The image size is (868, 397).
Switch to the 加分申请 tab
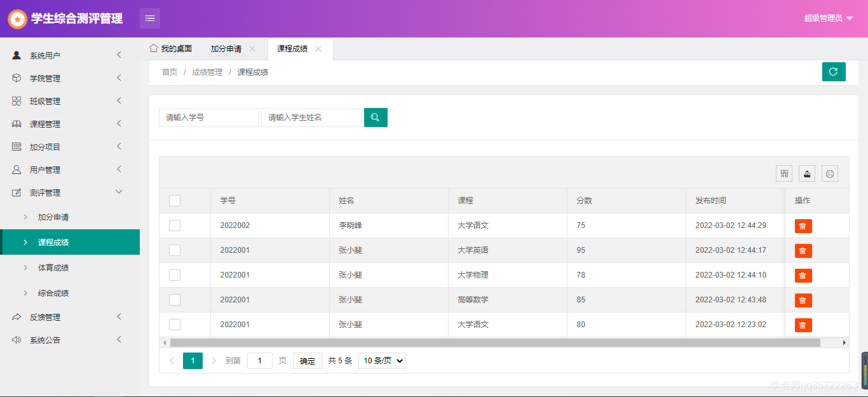pyautogui.click(x=226, y=49)
